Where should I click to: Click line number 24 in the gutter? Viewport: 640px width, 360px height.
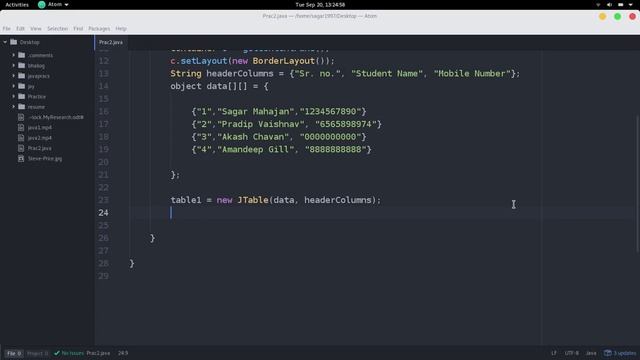(x=103, y=213)
